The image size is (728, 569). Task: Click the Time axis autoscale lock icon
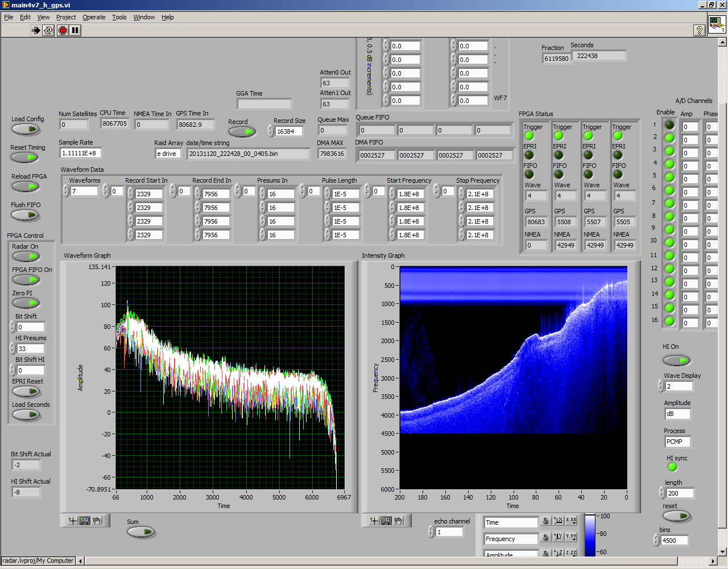click(546, 521)
